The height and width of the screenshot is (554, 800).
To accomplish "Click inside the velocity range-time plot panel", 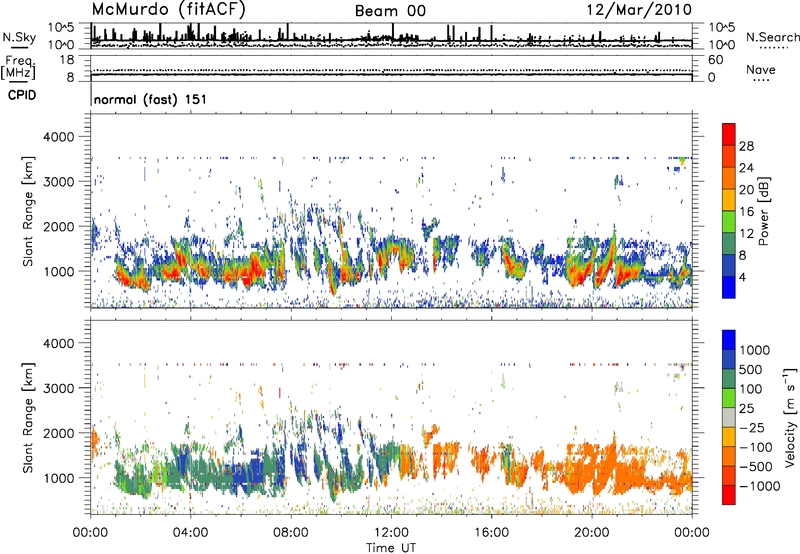I will coord(391,417).
